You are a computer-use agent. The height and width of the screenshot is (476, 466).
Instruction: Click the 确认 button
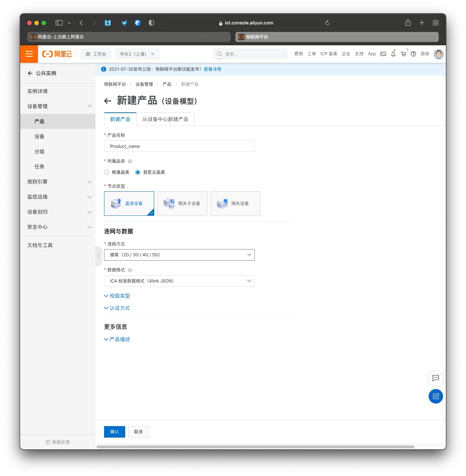(x=114, y=432)
